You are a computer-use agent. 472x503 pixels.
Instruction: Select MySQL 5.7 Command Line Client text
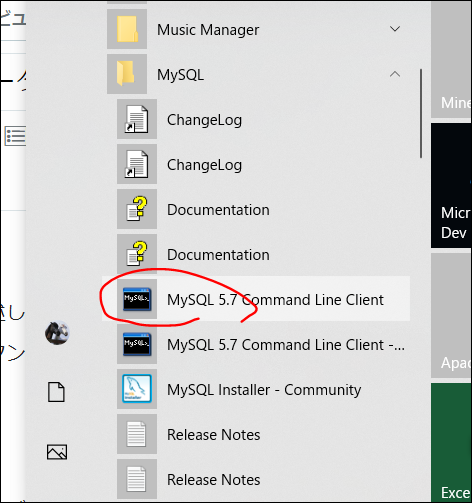click(275, 300)
